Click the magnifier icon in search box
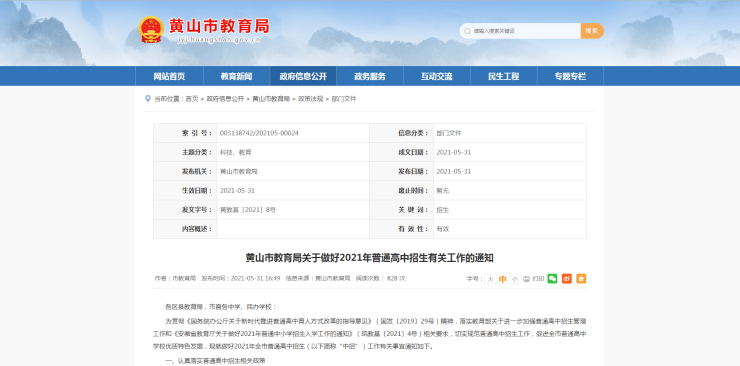 coord(468,31)
